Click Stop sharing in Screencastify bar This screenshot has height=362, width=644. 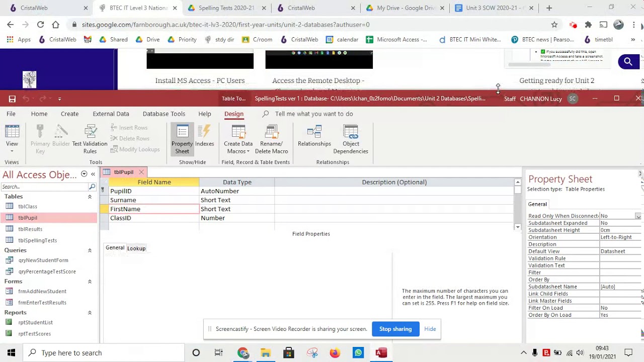tap(395, 329)
